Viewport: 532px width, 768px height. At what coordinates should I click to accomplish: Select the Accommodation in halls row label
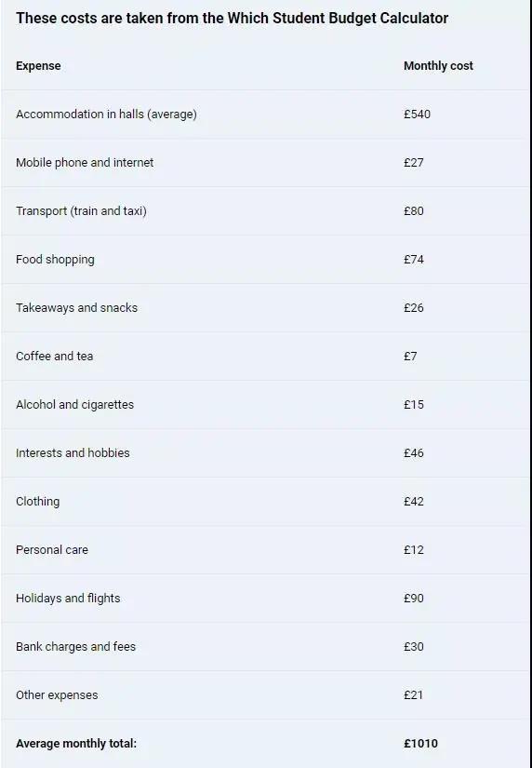click(x=106, y=115)
